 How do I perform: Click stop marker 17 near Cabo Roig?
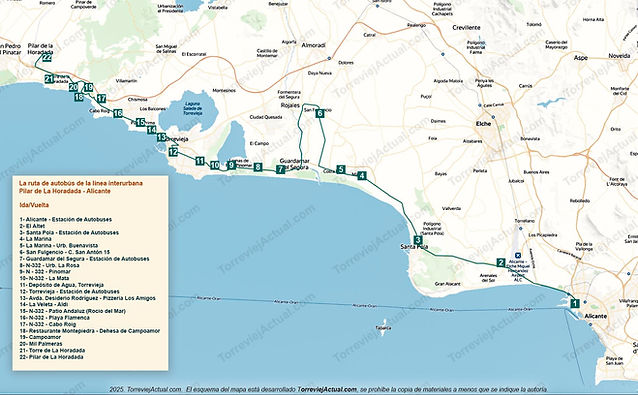(101, 98)
